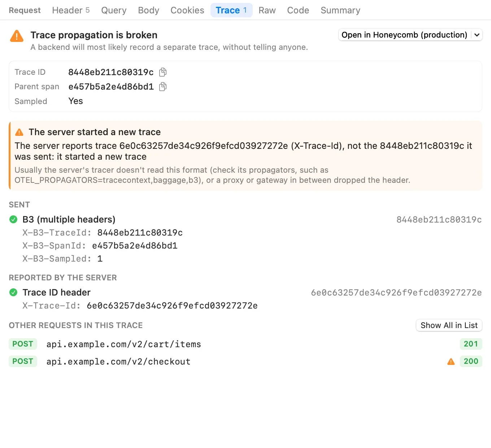The height and width of the screenshot is (448, 491).
Task: Open the Raw tab
Action: [x=267, y=10]
